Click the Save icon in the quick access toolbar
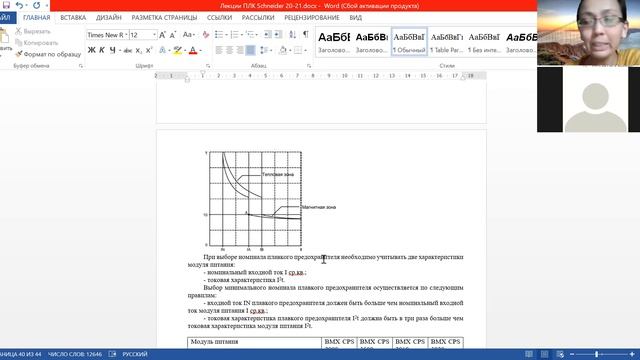The height and width of the screenshot is (360, 640). tap(6, 5)
